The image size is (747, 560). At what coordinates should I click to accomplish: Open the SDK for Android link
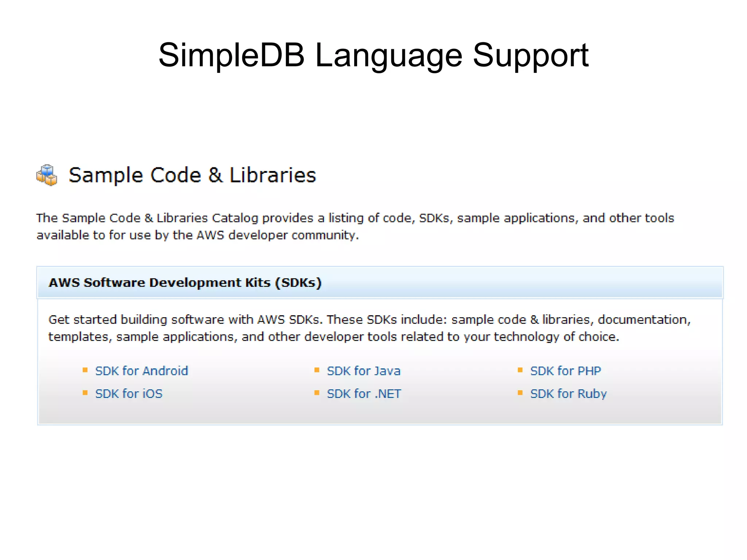click(x=142, y=371)
